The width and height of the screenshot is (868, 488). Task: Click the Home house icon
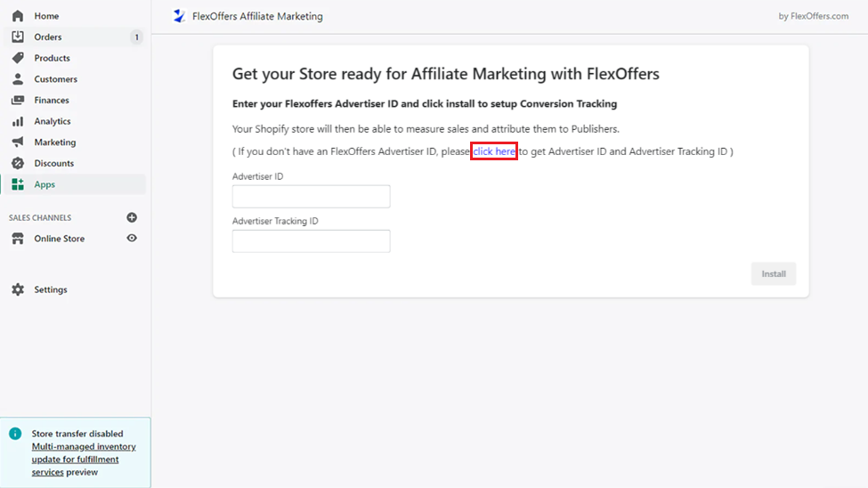18,16
